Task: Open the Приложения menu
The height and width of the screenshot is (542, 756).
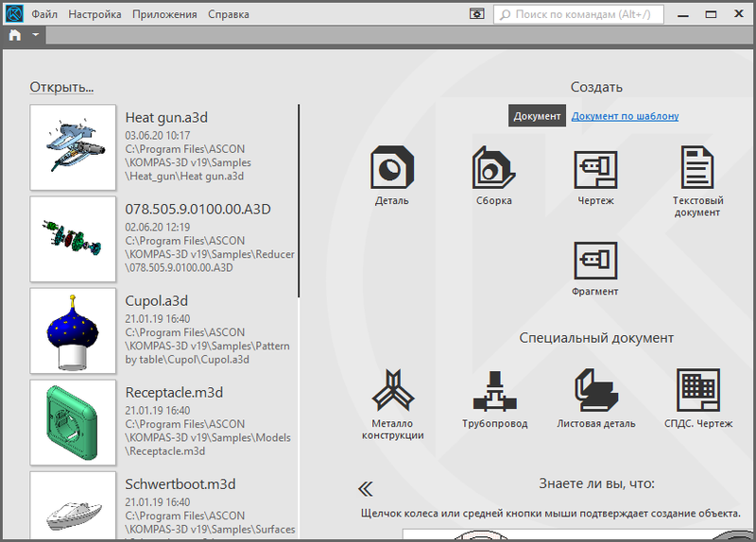Action: [164, 14]
